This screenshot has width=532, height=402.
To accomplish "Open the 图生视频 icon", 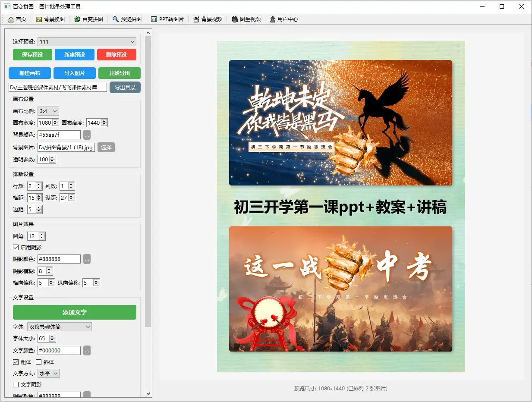I will coord(235,19).
